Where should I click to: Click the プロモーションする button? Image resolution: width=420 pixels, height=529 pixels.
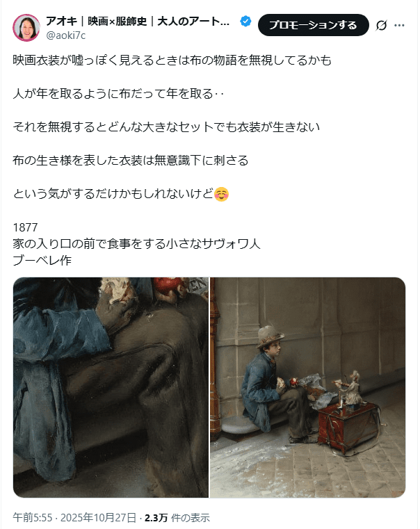coord(313,25)
